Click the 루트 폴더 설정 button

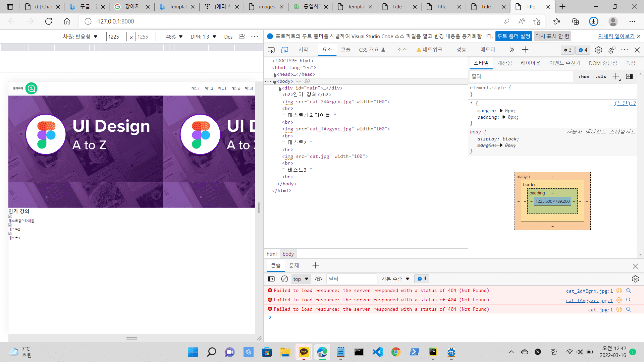coord(513,36)
